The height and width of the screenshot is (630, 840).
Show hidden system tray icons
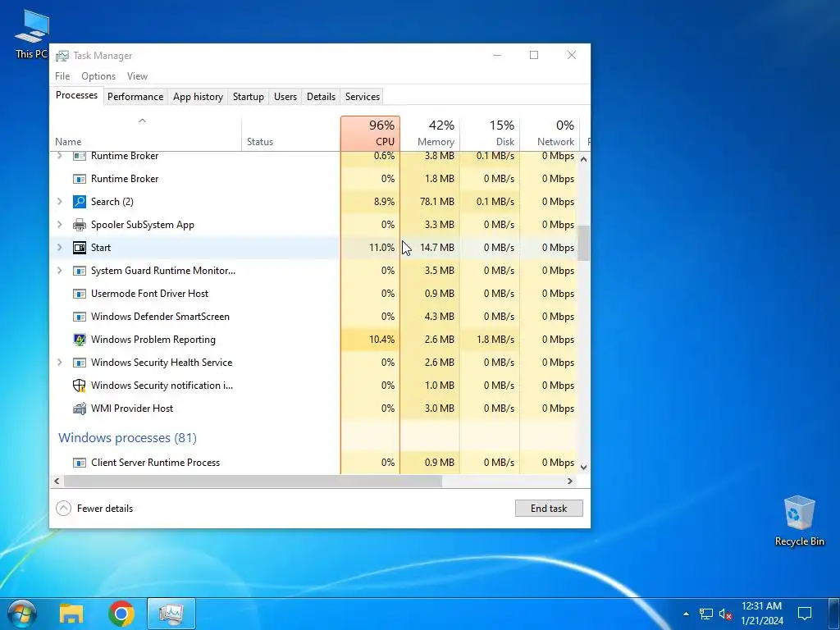(686, 614)
